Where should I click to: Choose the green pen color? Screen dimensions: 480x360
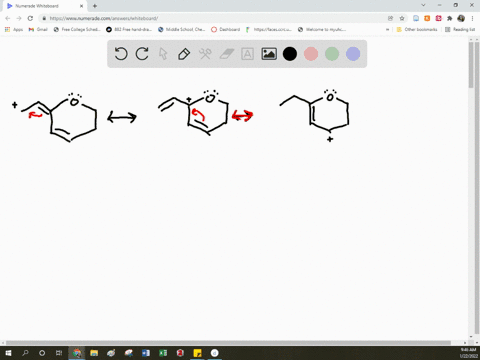tap(332, 54)
